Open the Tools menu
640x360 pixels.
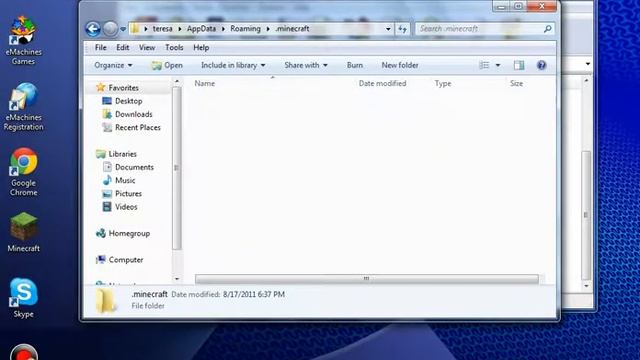coord(174,47)
